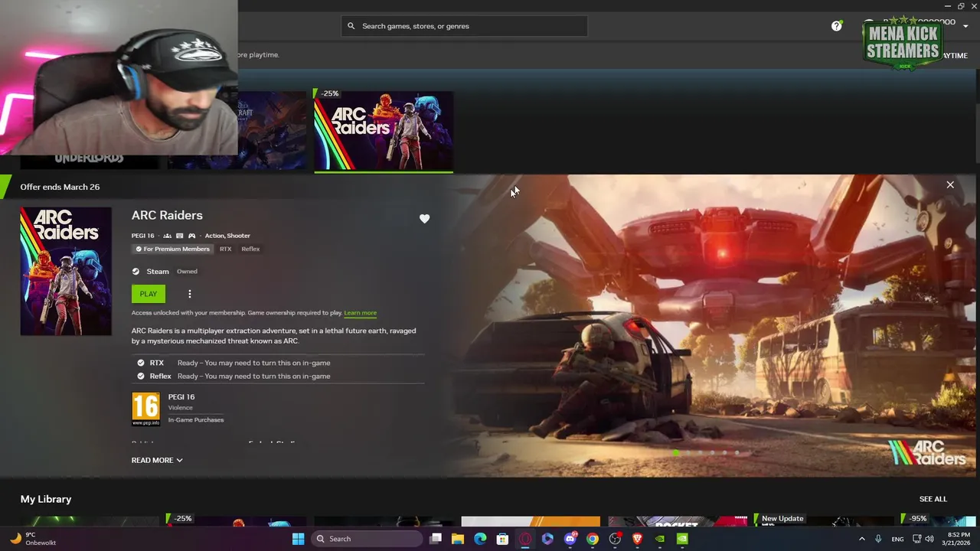Click the Reflex ready check icon

[x=140, y=377]
